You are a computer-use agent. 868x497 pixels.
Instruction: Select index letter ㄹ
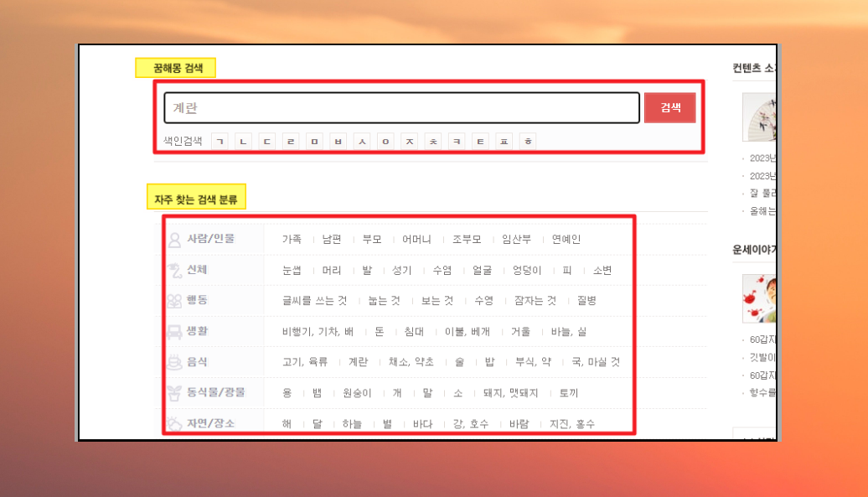(291, 141)
